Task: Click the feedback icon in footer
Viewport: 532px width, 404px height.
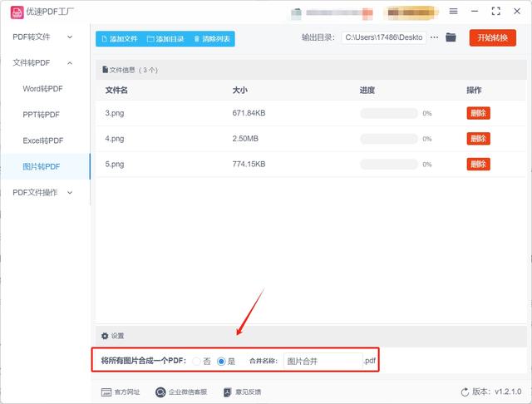Action: coord(227,392)
